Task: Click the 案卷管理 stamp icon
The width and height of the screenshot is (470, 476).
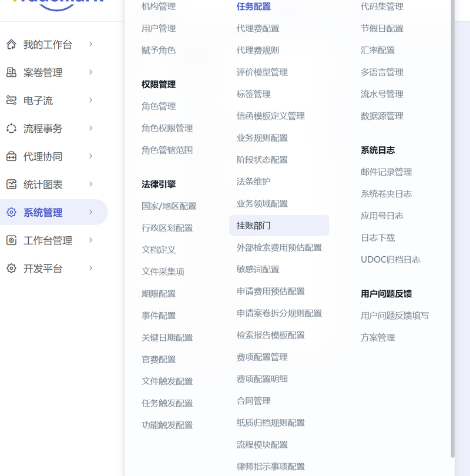Action: [x=11, y=72]
